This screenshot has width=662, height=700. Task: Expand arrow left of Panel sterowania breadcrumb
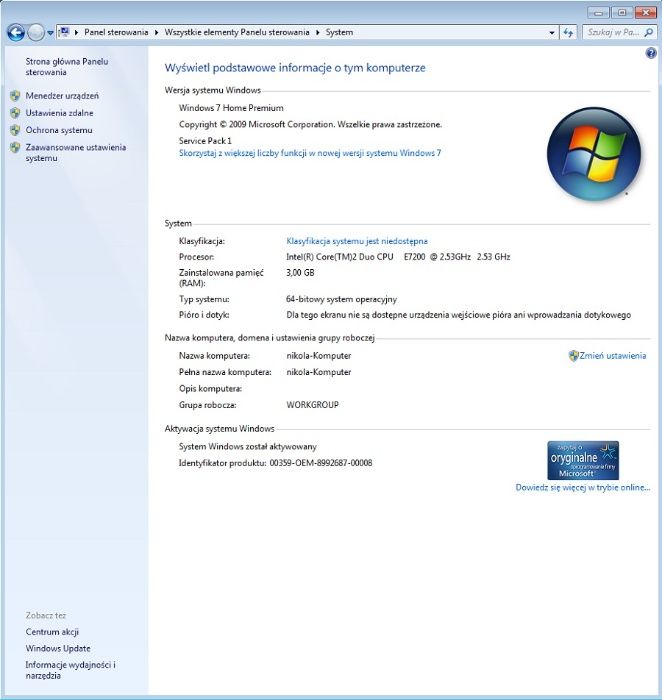click(x=76, y=32)
